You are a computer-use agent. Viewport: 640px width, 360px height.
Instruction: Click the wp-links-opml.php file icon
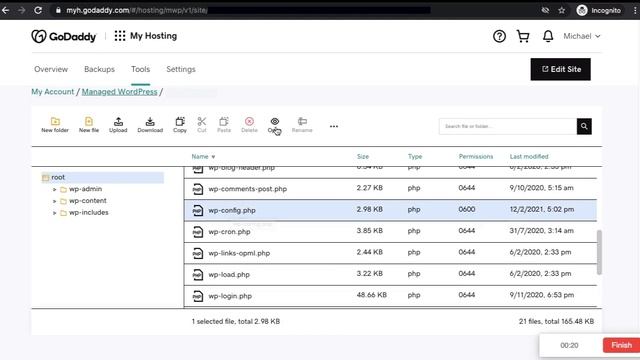click(x=198, y=253)
